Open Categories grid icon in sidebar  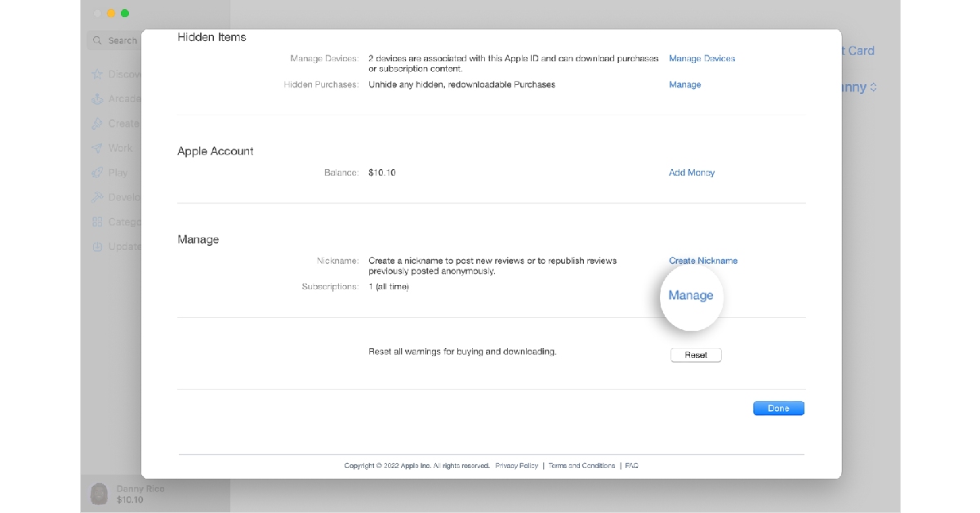pos(98,221)
